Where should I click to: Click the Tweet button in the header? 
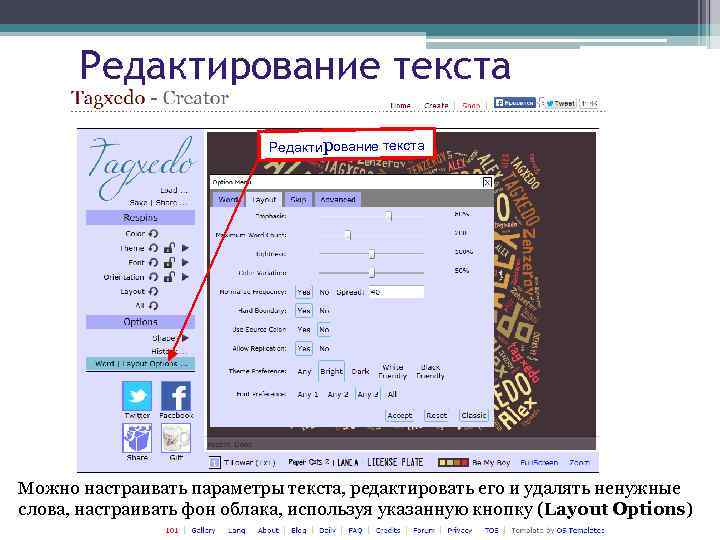click(560, 103)
